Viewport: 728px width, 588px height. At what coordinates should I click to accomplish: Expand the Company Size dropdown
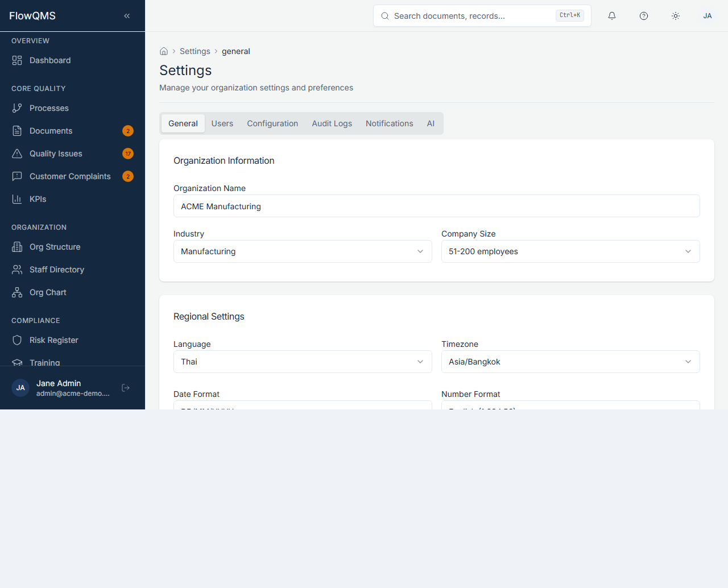coord(570,251)
